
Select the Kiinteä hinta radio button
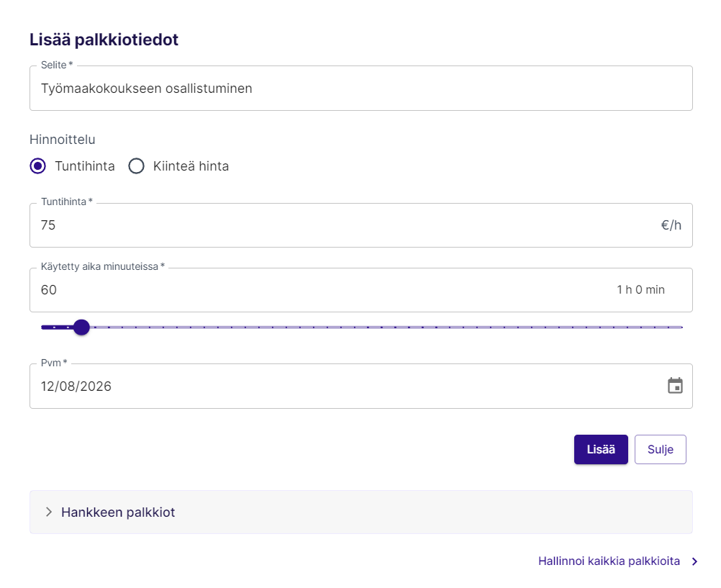pyautogui.click(x=137, y=166)
